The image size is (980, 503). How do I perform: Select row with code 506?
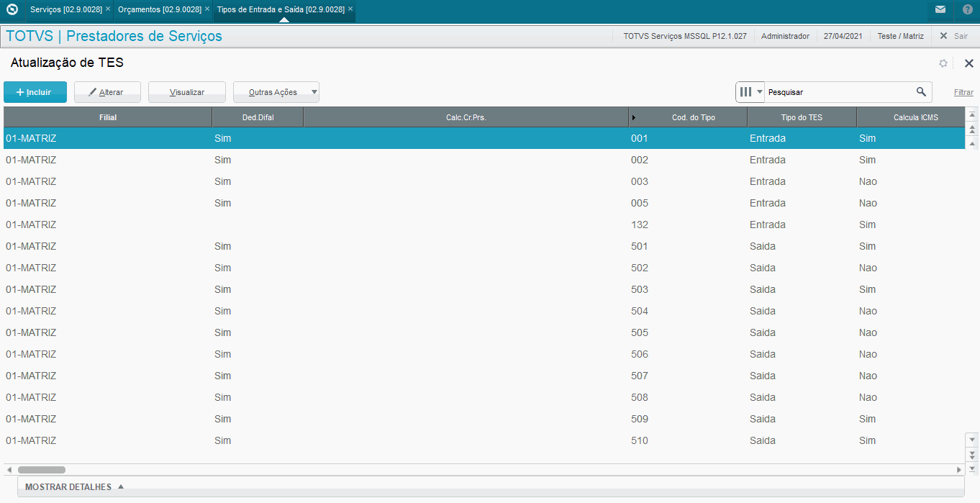(484, 354)
